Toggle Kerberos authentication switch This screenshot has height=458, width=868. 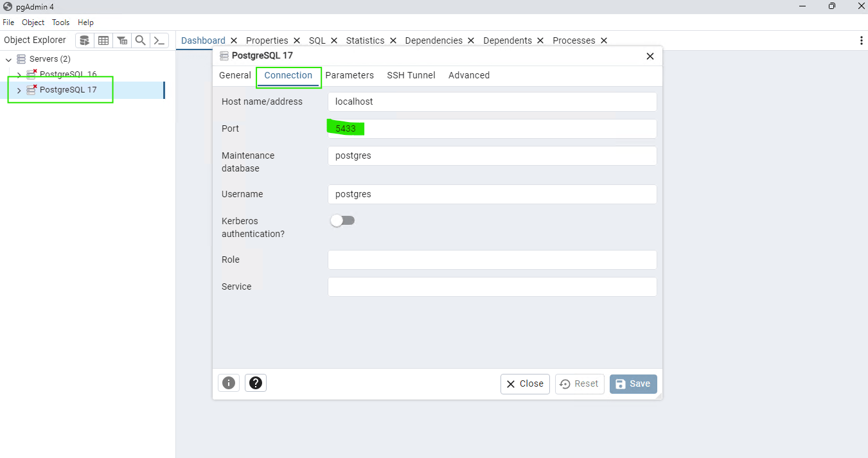pos(342,221)
